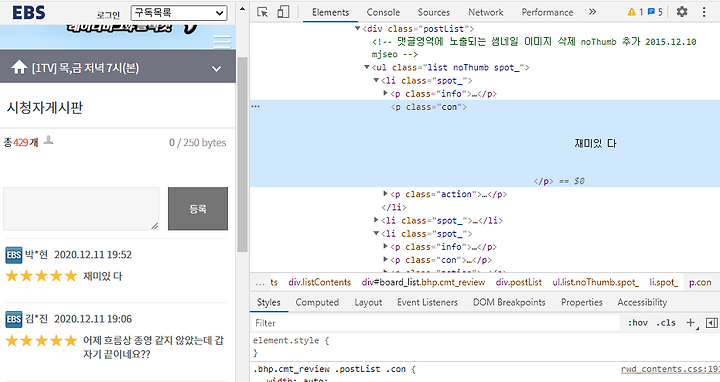Switch to the Console tab
Screen dimensions: 720x382
coord(383,12)
